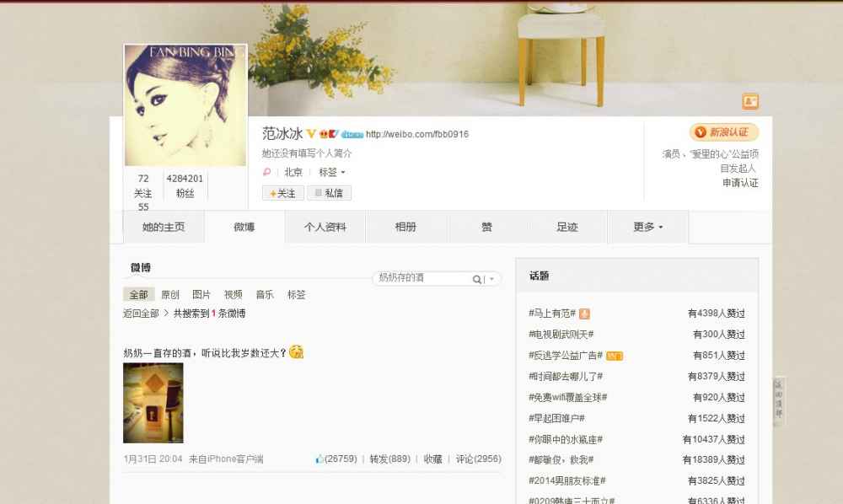Image resolution: width=843 pixels, height=504 pixels.
Task: Select the 图片 filter
Action: click(201, 294)
